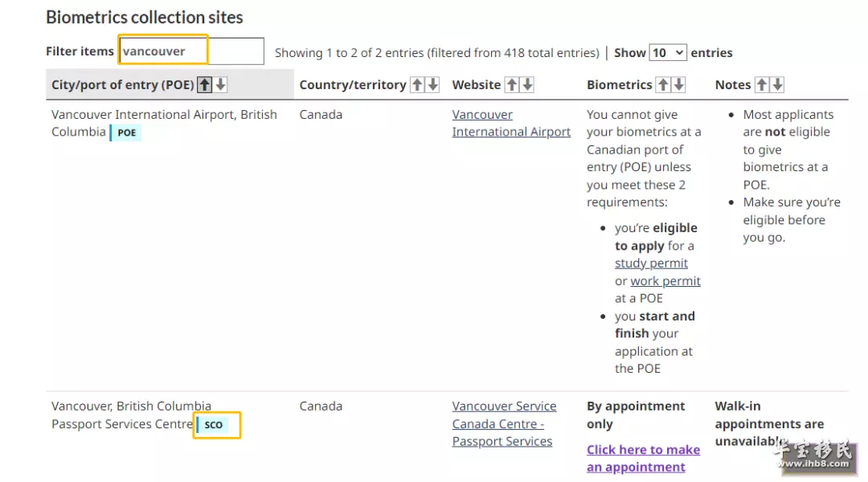Select Canada cell in Passport Services row

(321, 406)
